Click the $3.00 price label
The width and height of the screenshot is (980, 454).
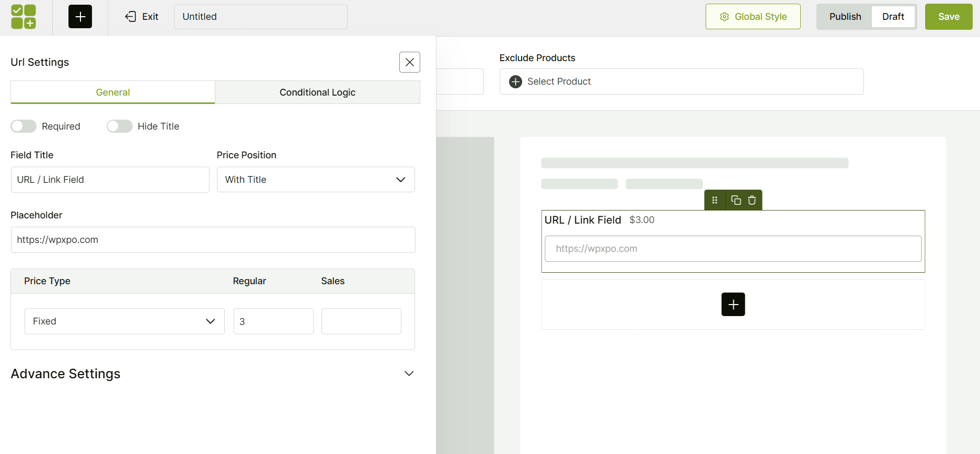click(642, 220)
